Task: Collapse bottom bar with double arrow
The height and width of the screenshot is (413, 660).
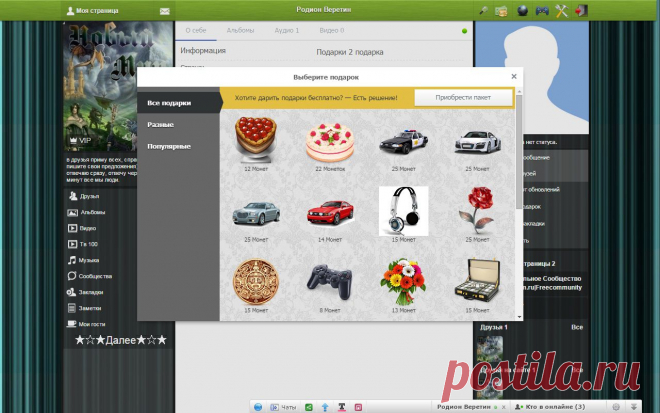Action: [633, 407]
